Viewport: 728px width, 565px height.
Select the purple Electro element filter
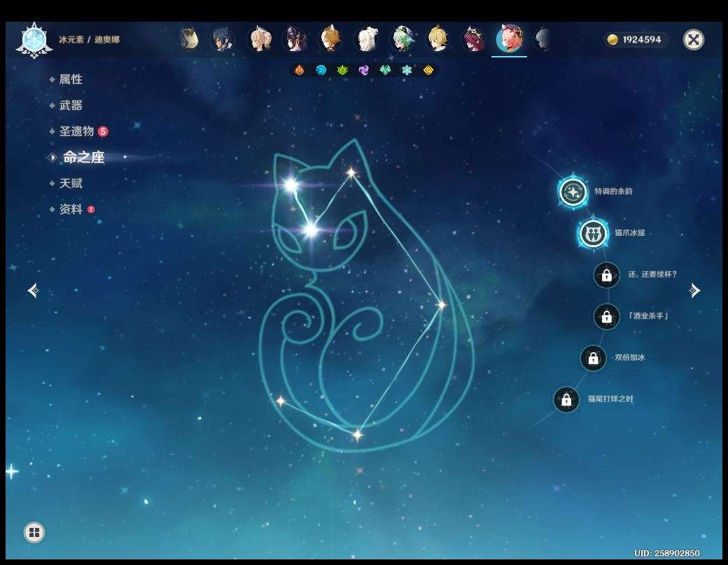pyautogui.click(x=364, y=70)
